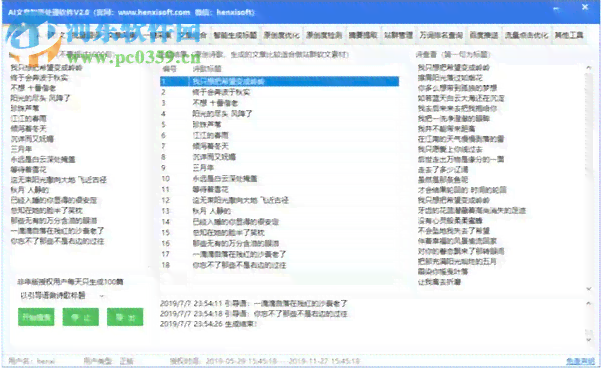Select row numbered 13 in the poem table

tap(279, 211)
